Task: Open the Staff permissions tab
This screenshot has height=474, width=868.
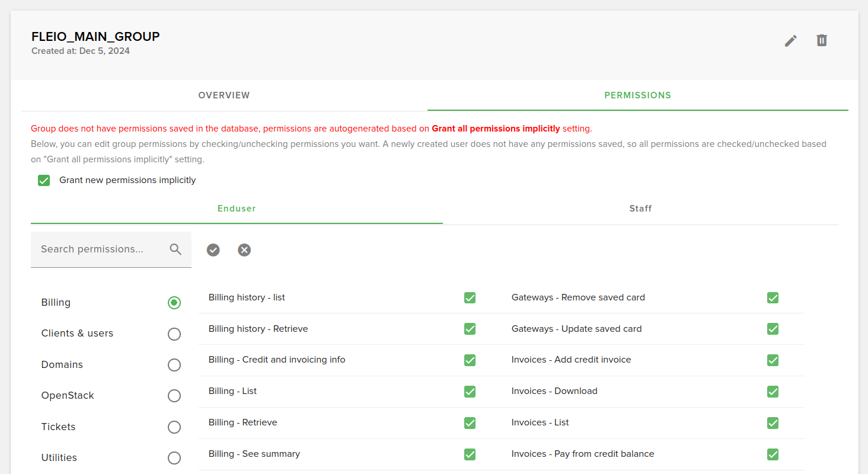Action: tap(640, 209)
